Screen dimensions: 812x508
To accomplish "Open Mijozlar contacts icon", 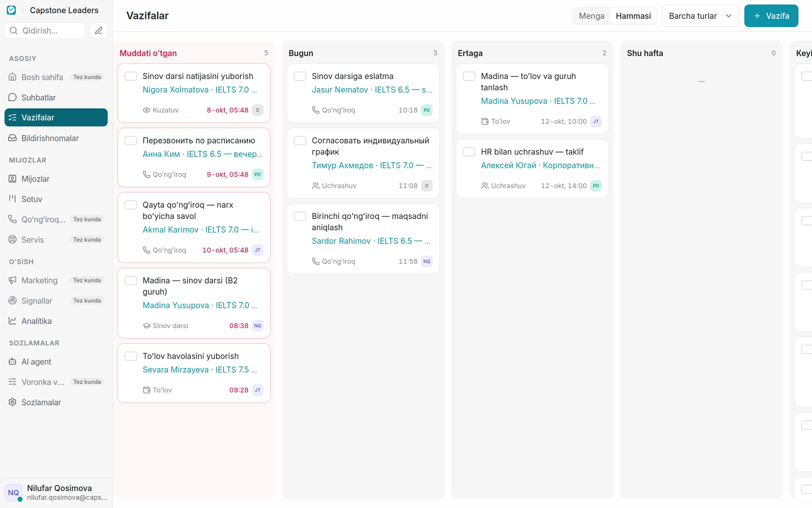I will click(12, 179).
